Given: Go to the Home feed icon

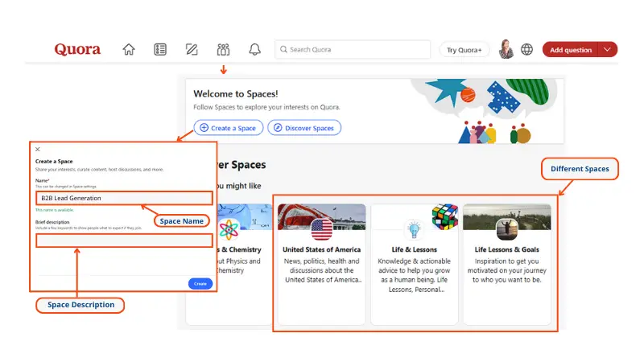Looking at the screenshot, I should (x=129, y=49).
